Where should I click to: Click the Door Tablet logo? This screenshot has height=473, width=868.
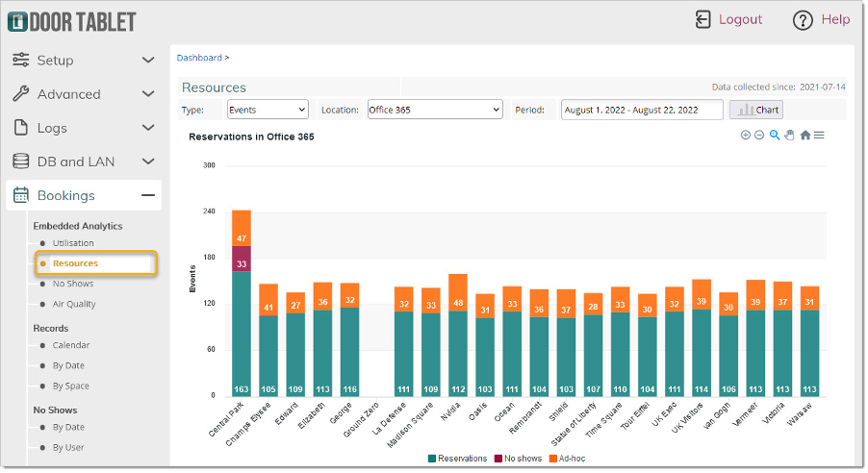pyautogui.click(x=73, y=21)
